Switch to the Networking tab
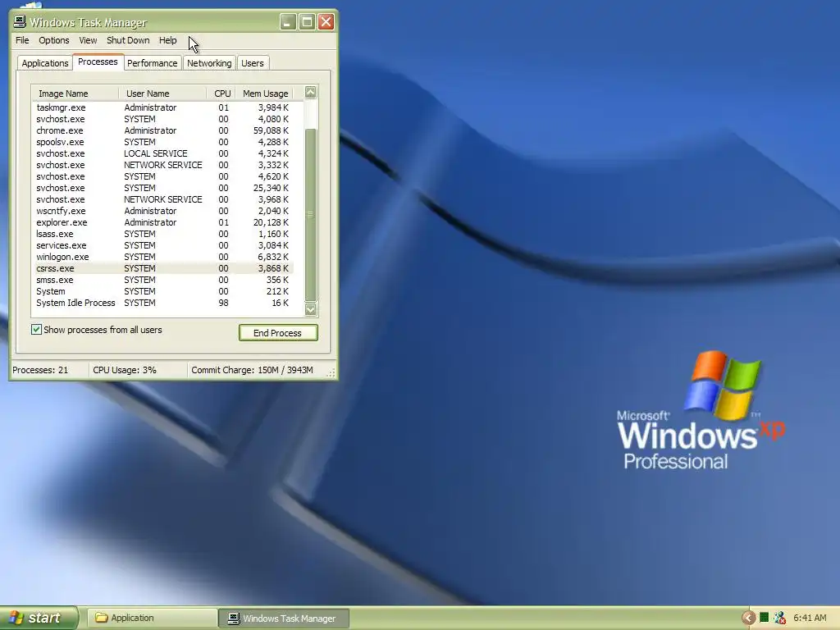Image resolution: width=840 pixels, height=630 pixels. (x=209, y=63)
